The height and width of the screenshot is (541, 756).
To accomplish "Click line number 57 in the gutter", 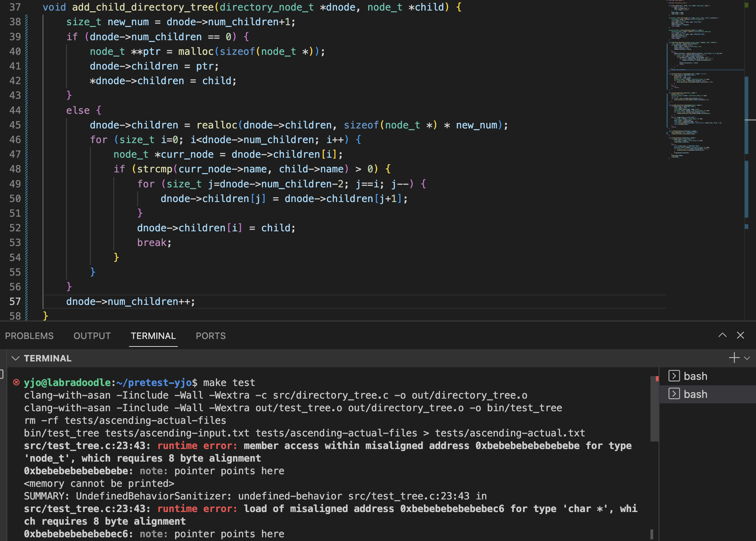I will [x=15, y=302].
